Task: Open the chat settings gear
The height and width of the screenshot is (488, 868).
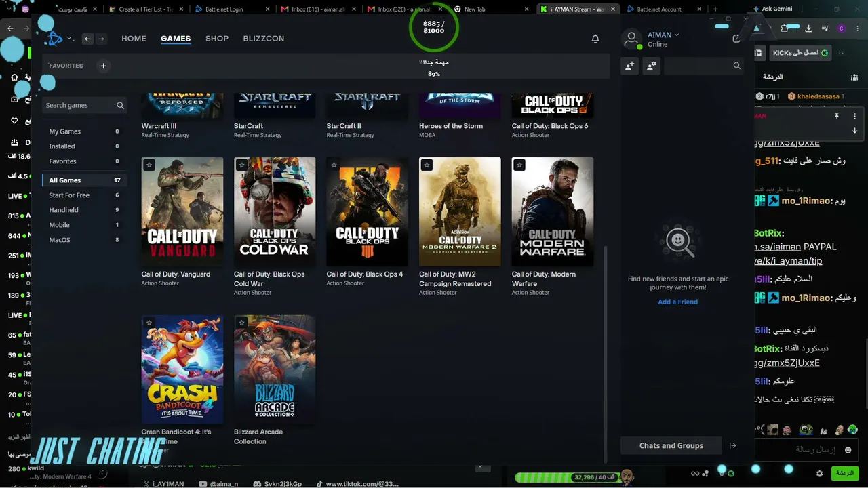Action: click(819, 473)
